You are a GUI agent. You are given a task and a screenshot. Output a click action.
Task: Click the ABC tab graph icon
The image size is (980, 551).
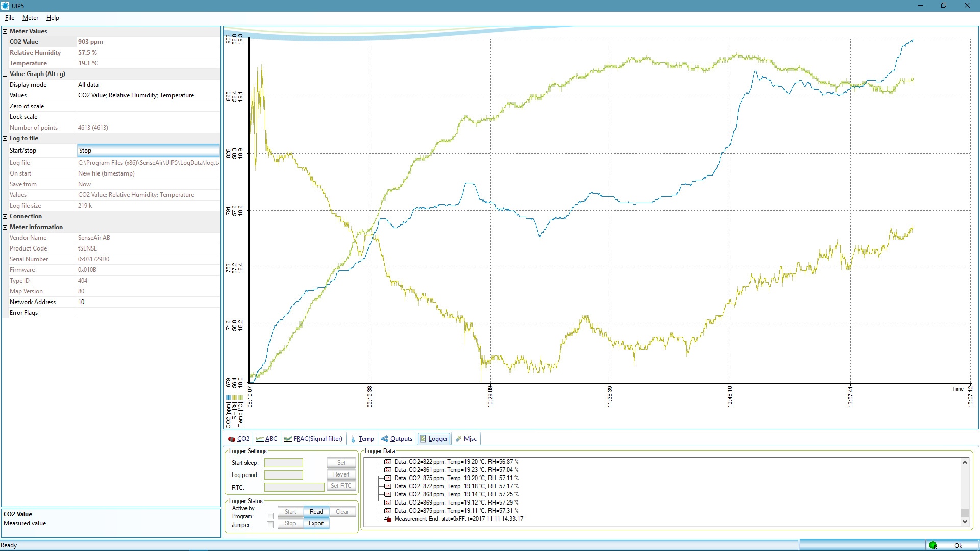pos(260,439)
